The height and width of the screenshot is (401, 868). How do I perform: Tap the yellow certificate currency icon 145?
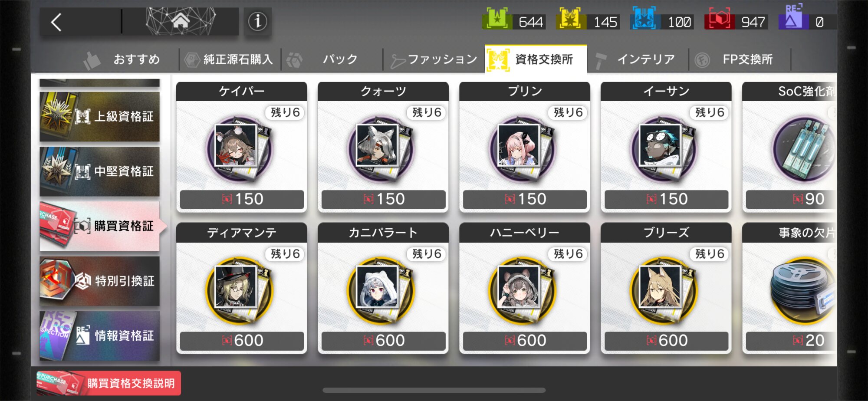[x=571, y=20]
